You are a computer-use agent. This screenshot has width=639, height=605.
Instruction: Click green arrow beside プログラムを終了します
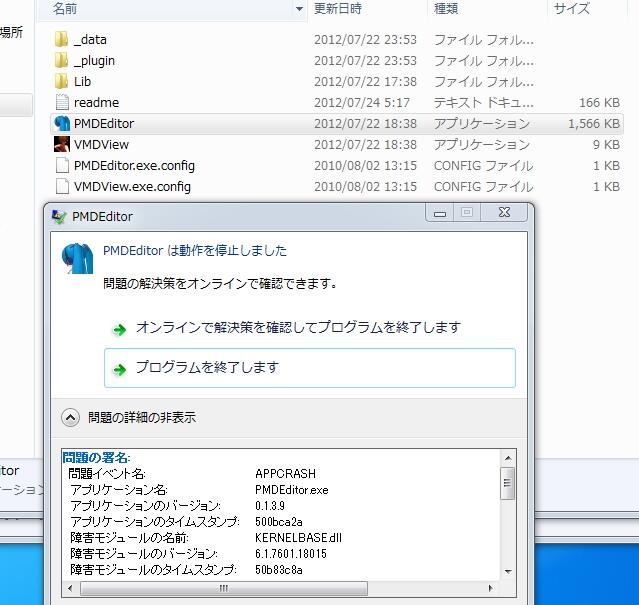pyautogui.click(x=119, y=369)
